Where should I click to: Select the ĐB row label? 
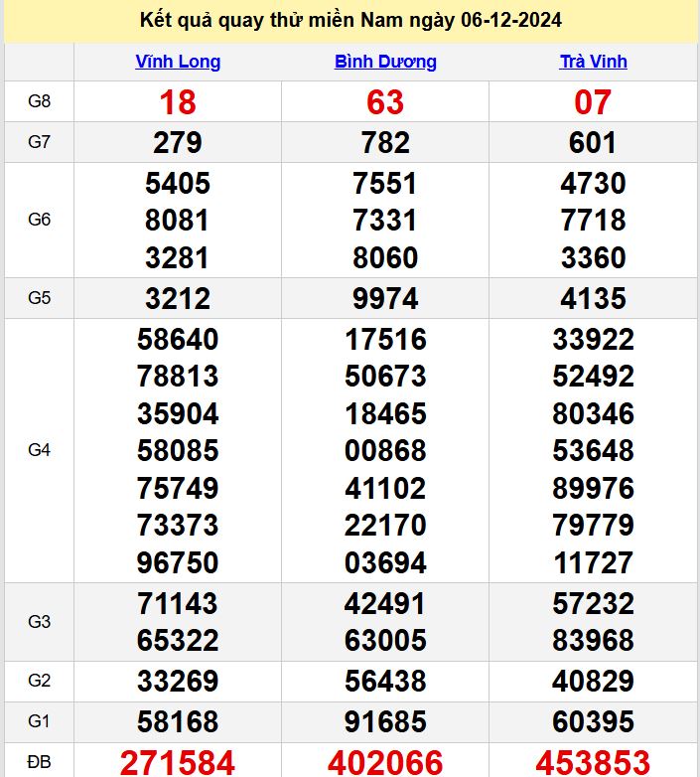39,762
